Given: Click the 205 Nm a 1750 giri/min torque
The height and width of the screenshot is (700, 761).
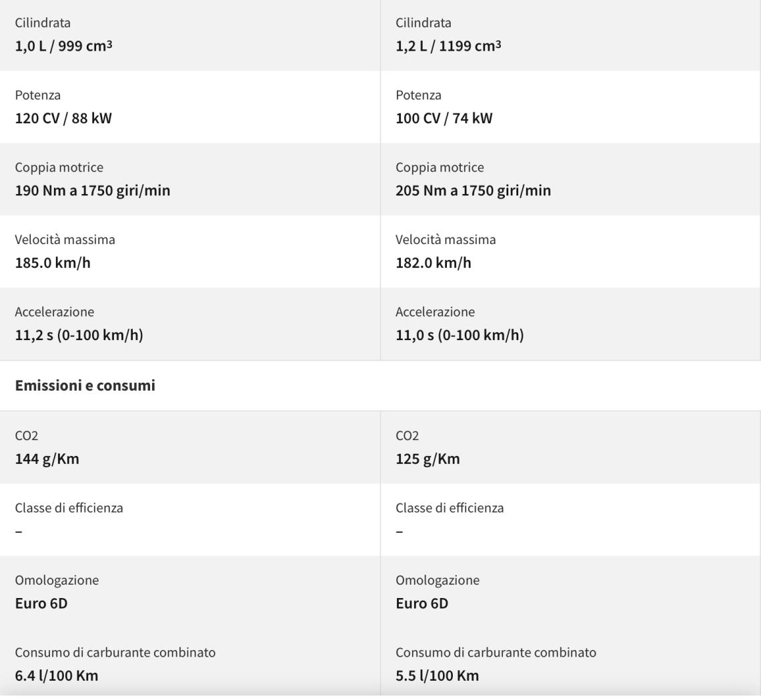Looking at the screenshot, I should point(474,191).
